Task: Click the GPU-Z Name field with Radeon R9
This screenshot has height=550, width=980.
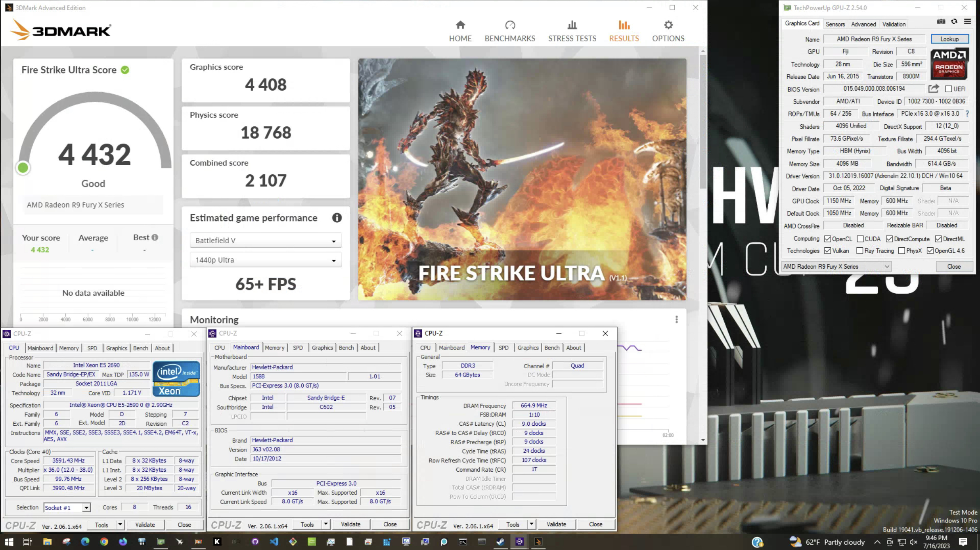Action: (x=874, y=39)
